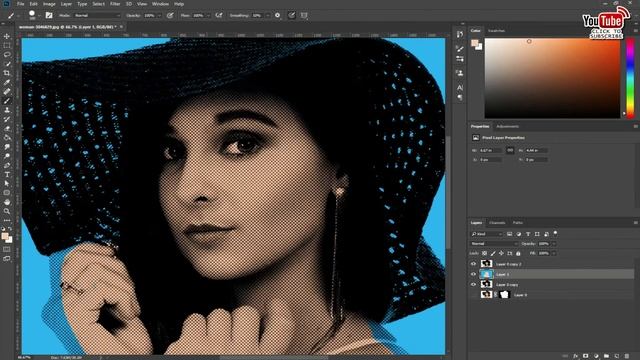Select the Path Selection tool
The height and width of the screenshot is (360, 640).
pyautogui.click(x=7, y=184)
